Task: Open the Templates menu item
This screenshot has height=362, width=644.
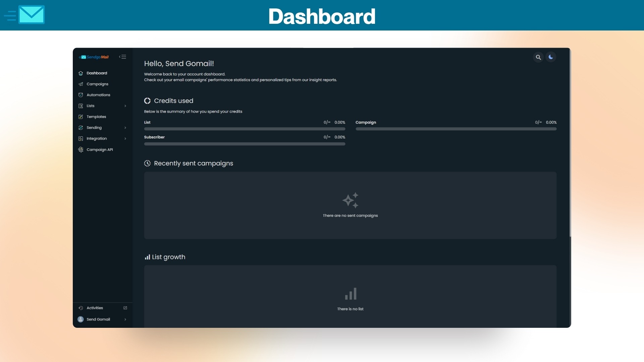Action: [x=96, y=117]
